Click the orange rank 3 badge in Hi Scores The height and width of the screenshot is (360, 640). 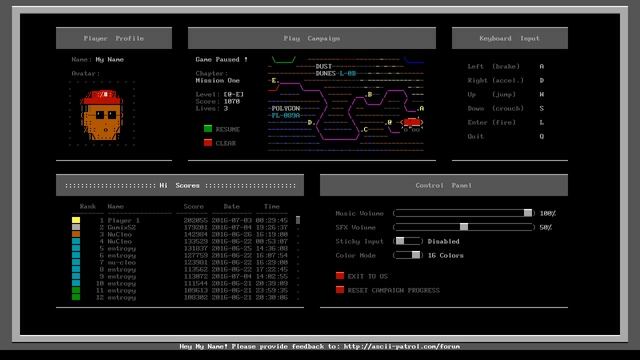pyautogui.click(x=76, y=234)
